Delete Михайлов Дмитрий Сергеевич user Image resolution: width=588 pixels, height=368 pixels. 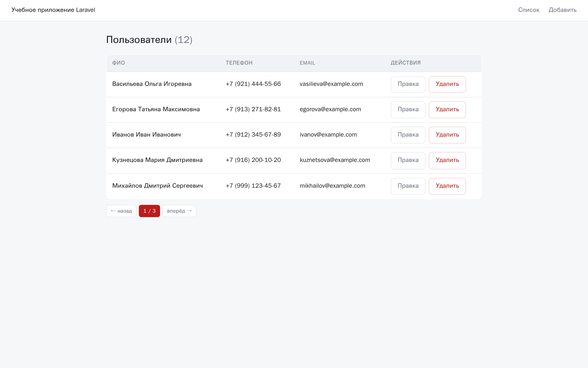click(447, 186)
